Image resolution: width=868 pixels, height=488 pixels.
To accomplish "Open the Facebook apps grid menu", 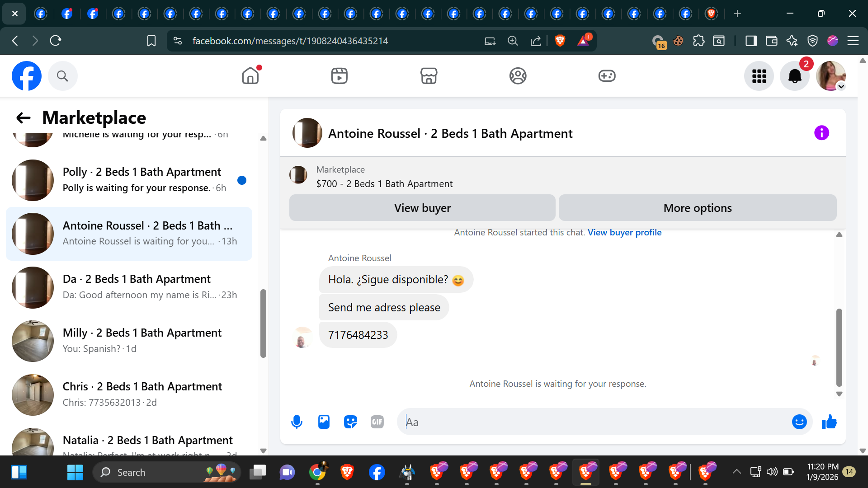I will 759,76.
